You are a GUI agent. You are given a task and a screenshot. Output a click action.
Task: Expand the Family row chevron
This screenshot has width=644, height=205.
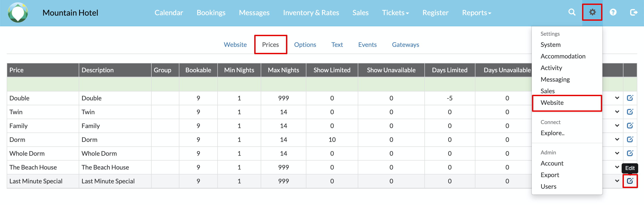coord(617,126)
